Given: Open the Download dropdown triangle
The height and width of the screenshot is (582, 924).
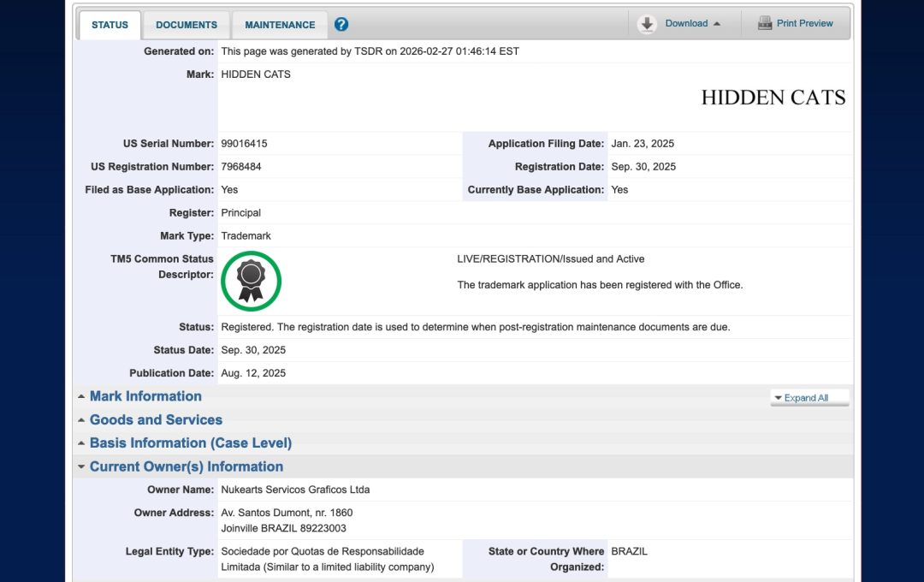Looking at the screenshot, I should [x=717, y=24].
